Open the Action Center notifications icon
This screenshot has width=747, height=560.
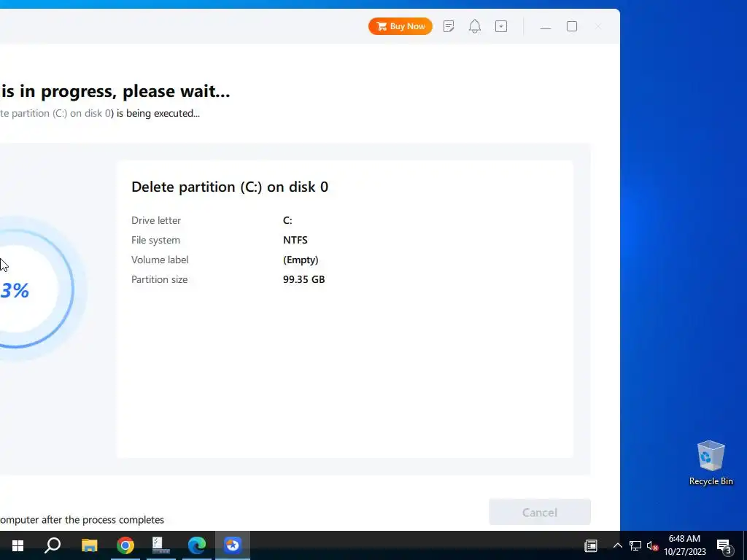[x=724, y=545]
